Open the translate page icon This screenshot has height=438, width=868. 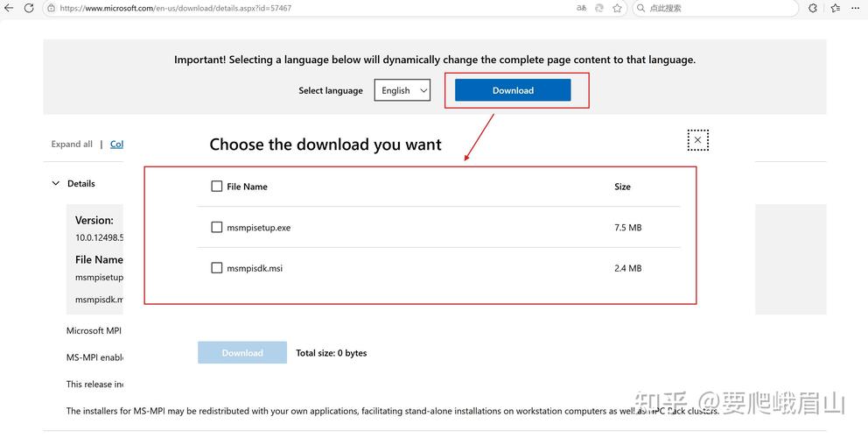click(x=582, y=8)
